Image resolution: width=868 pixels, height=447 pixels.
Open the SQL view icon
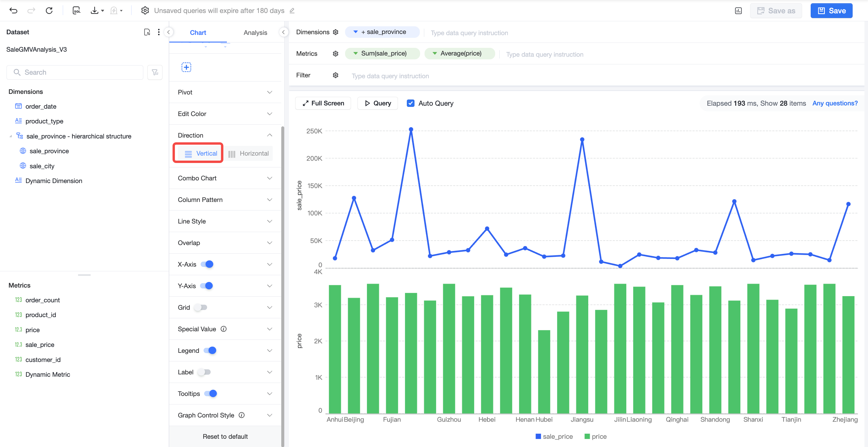77,10
